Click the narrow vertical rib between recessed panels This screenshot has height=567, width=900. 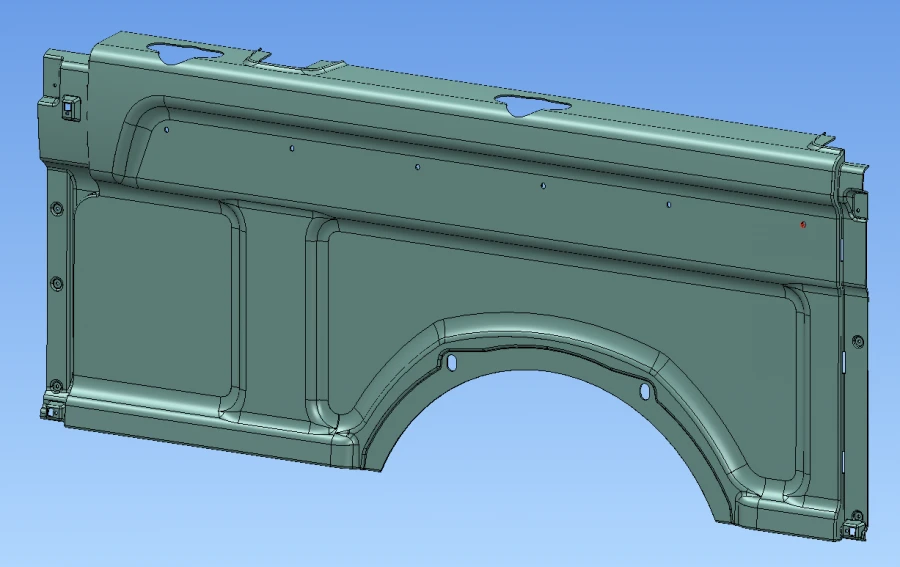point(275,310)
